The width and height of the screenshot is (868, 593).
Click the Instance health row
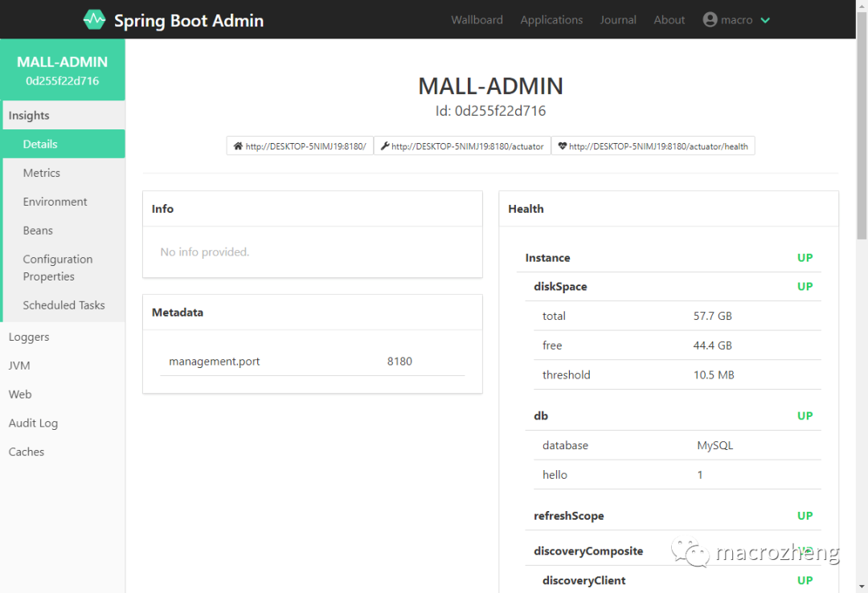pos(669,257)
